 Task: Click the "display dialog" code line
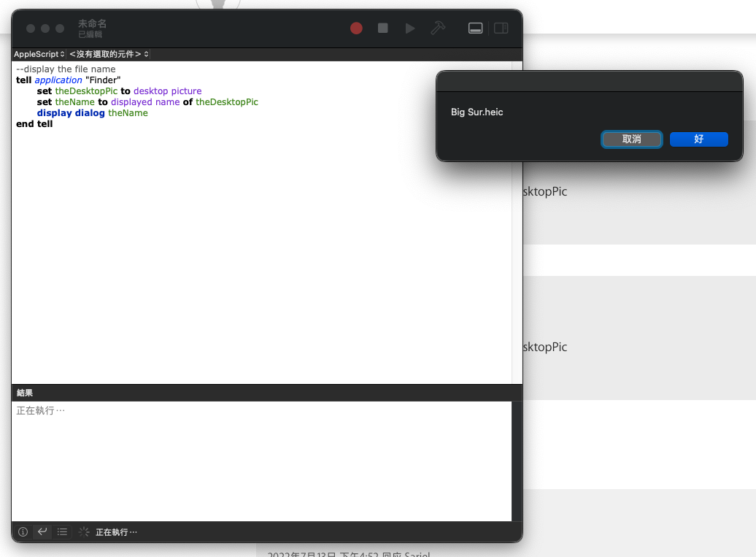click(93, 113)
